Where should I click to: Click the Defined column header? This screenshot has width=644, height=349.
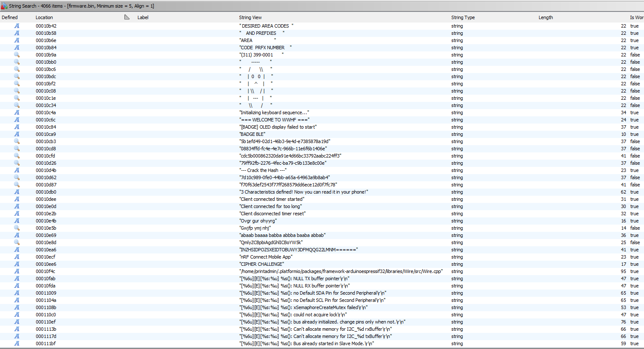pyautogui.click(x=10, y=17)
